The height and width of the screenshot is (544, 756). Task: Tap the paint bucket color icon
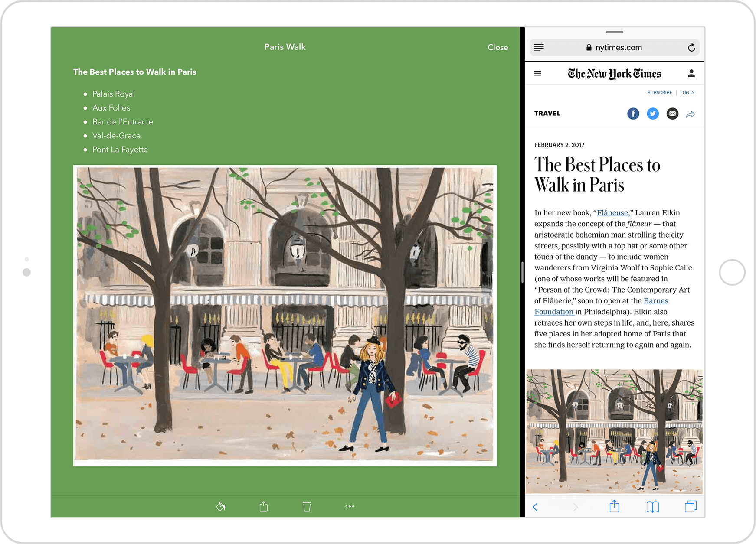pyautogui.click(x=220, y=506)
